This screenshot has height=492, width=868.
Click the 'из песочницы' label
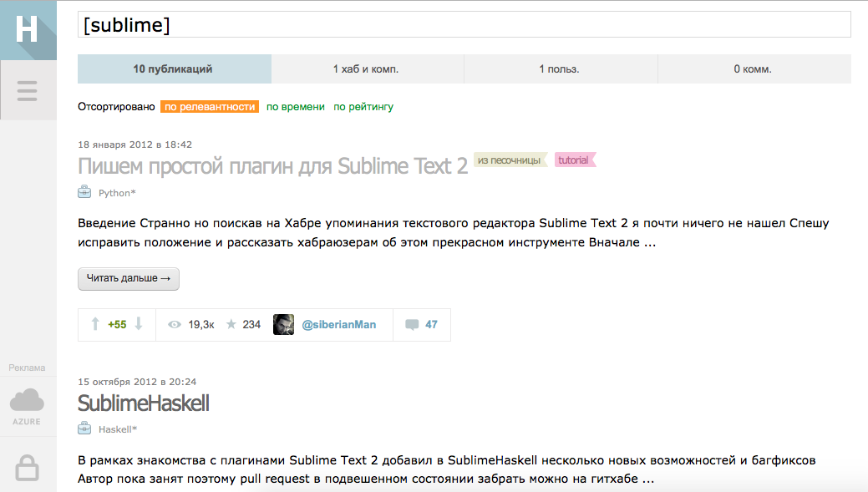[510, 160]
